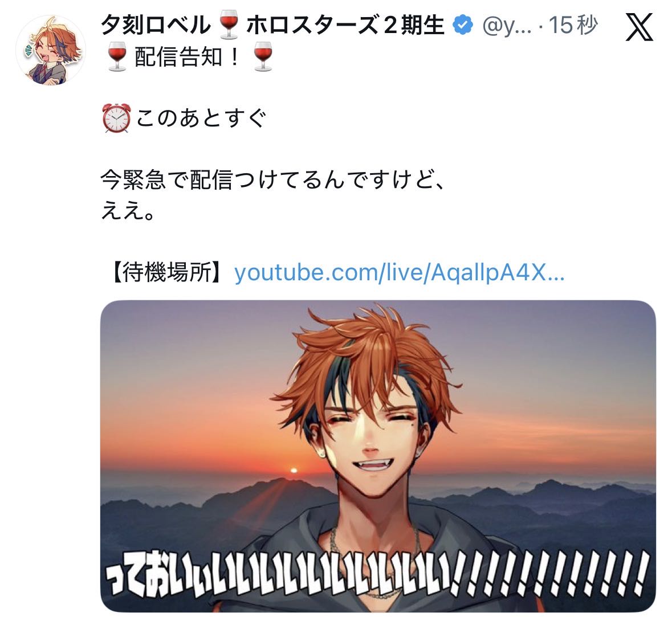The width and height of the screenshot is (672, 617).
Task: Click the ホロスターズ２期生 name text
Action: tap(345, 25)
